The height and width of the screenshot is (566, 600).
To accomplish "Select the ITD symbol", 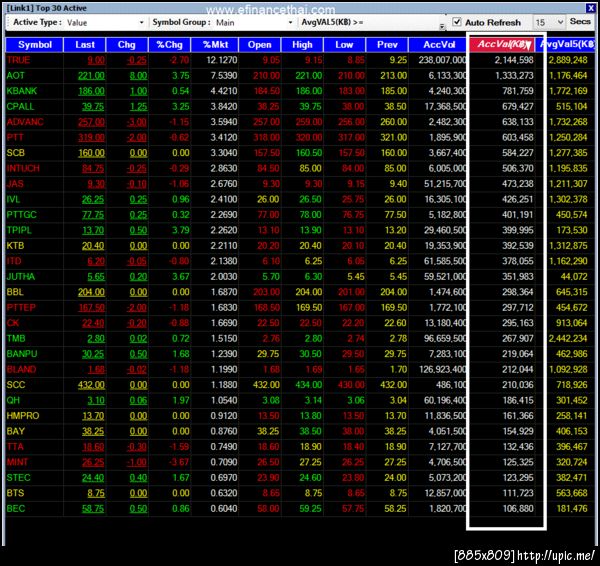I will point(14,261).
